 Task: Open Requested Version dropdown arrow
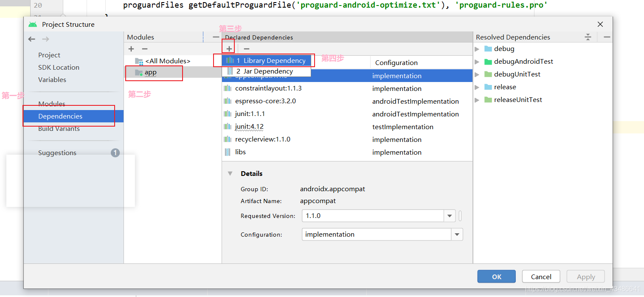(450, 216)
